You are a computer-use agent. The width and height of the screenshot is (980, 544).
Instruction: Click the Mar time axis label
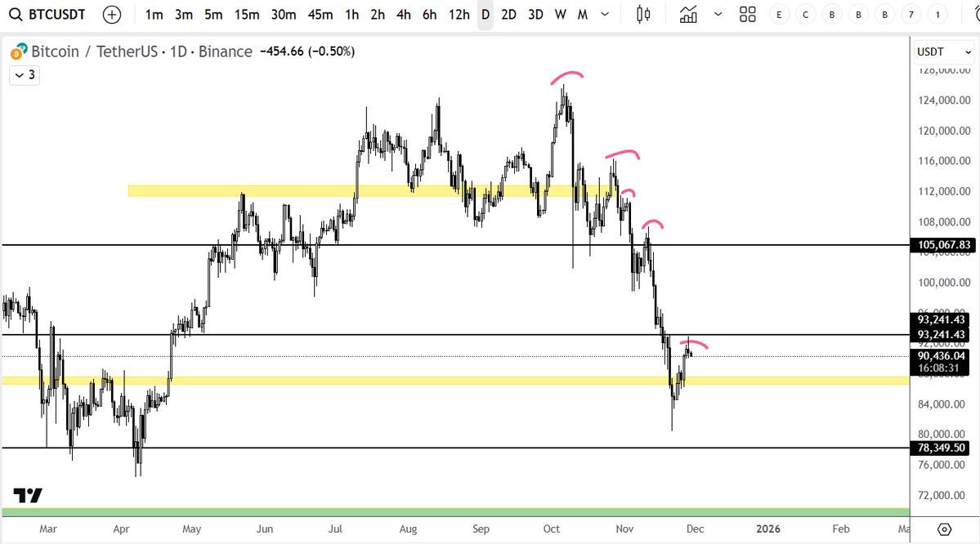[x=48, y=529]
